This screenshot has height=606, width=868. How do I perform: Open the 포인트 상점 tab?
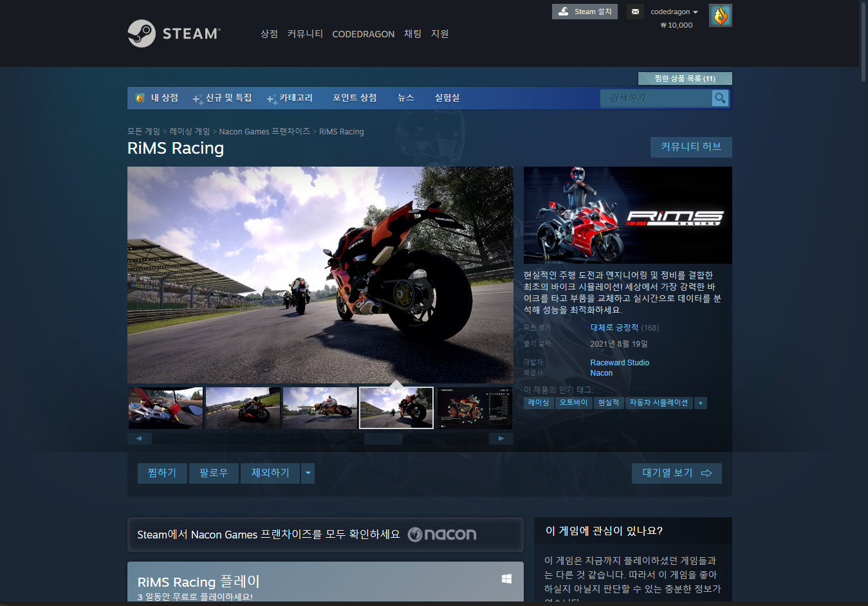355,98
